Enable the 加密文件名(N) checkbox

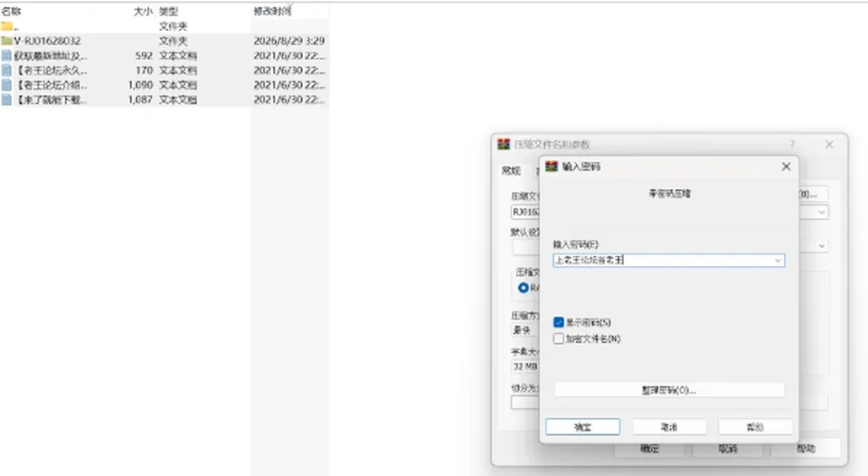pyautogui.click(x=559, y=338)
